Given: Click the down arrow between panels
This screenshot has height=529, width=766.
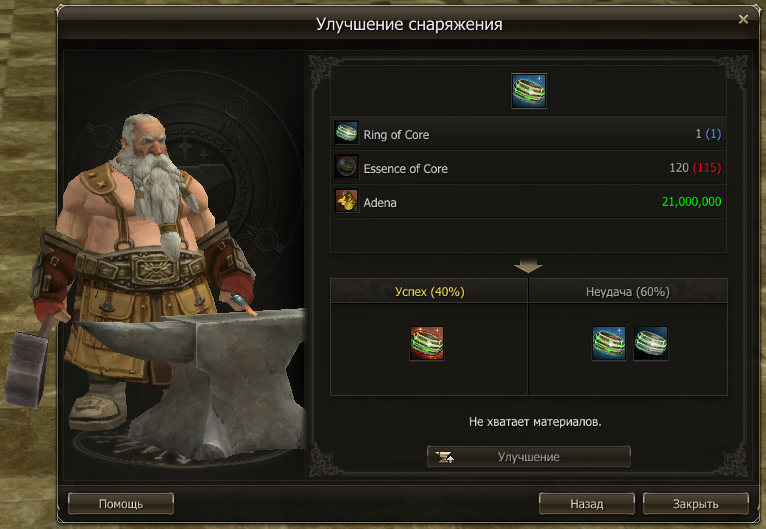Looking at the screenshot, I should click(x=528, y=266).
